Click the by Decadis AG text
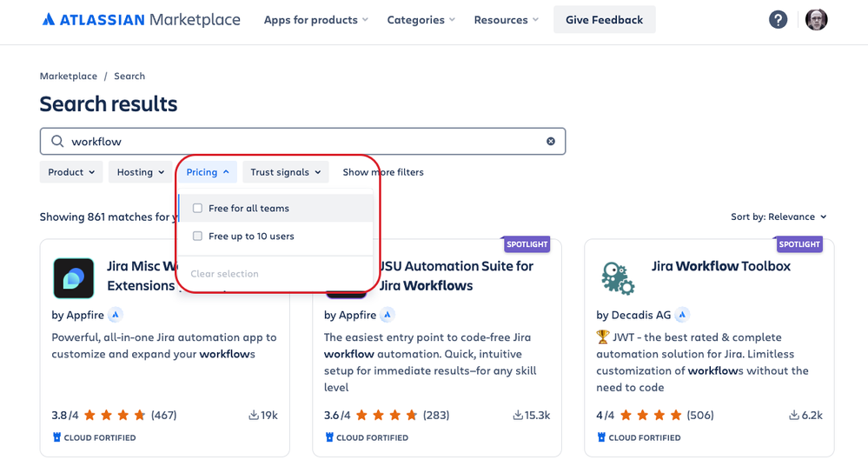 633,315
